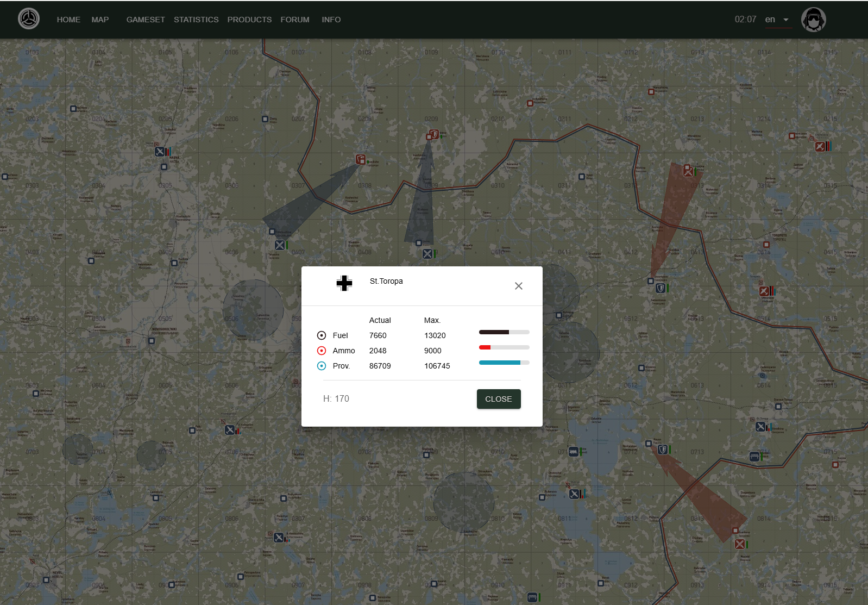The width and height of the screenshot is (868, 605).
Task: Click the red shield unit near grid 0209
Action: point(433,134)
